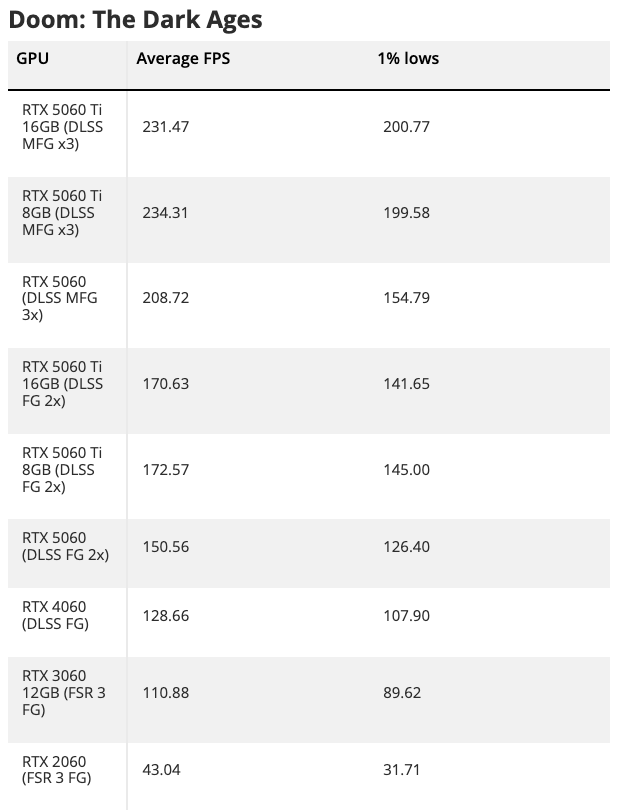
Task: Click the Doom: The Dark Ages heading
Action: point(135,20)
